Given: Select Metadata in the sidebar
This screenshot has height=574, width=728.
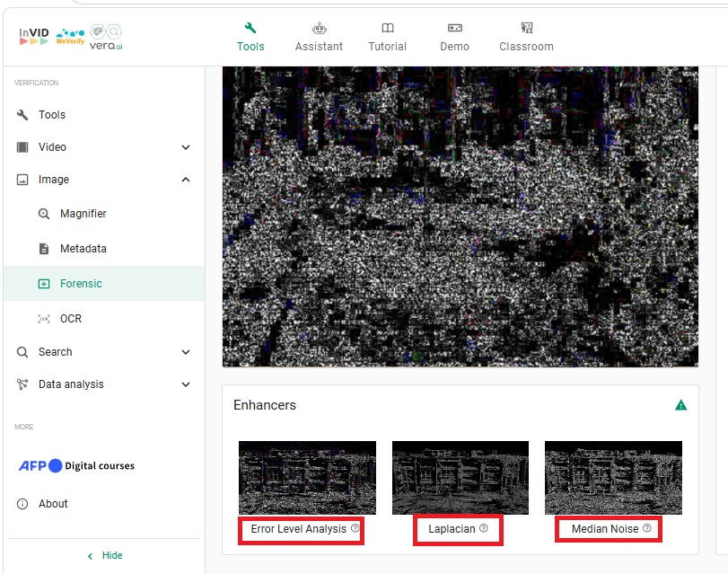Looking at the screenshot, I should pyautogui.click(x=83, y=249).
